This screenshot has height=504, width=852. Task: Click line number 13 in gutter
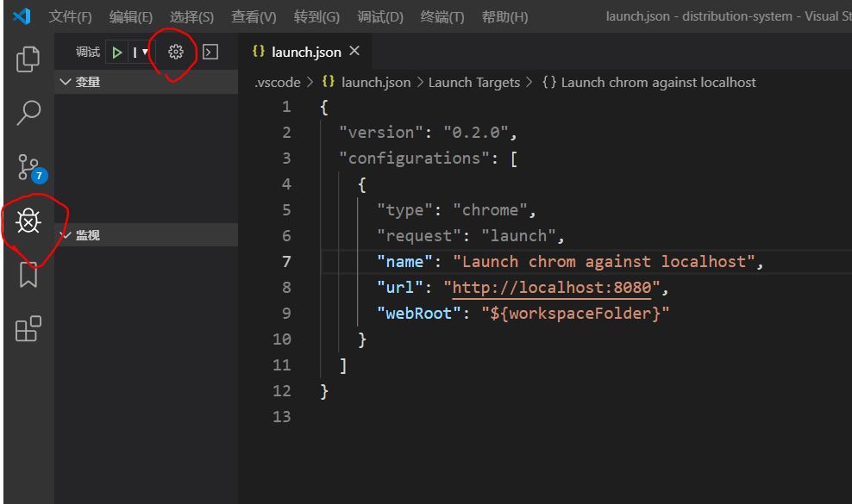(x=281, y=417)
